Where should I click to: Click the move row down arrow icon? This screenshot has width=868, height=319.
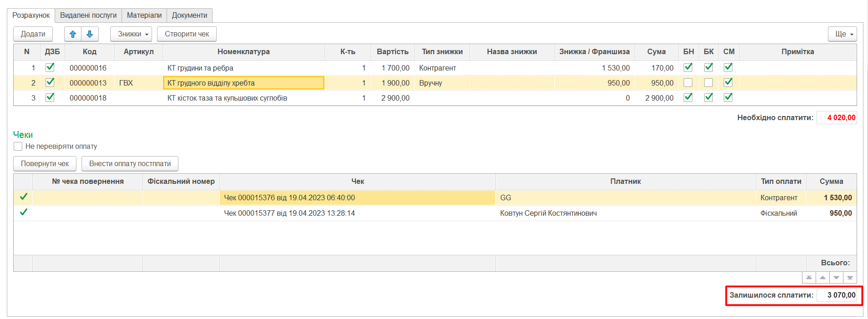(x=90, y=34)
